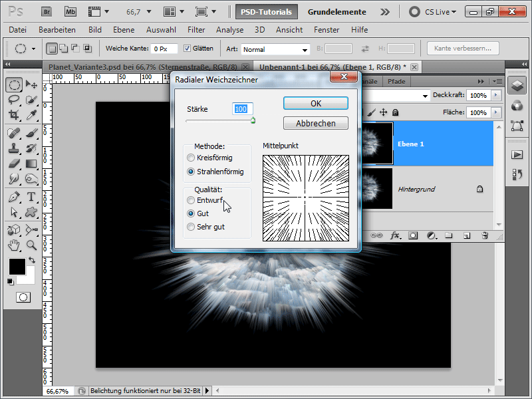
Task: Select the Eyedropper tool
Action: tap(31, 115)
